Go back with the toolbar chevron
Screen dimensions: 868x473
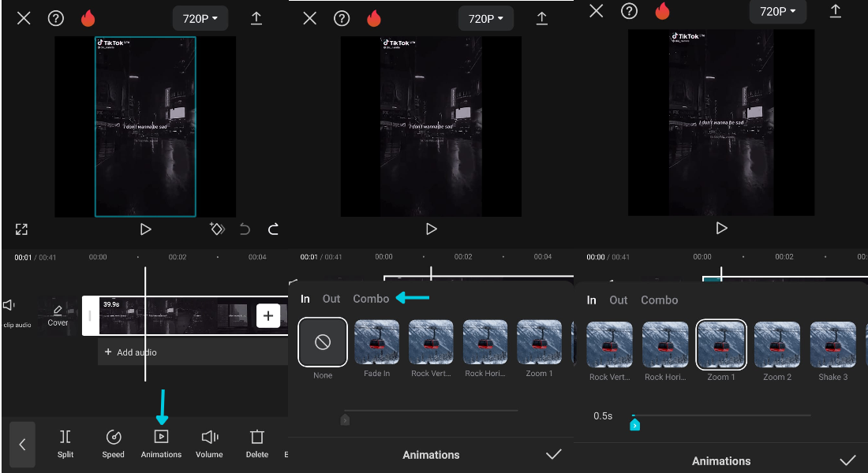click(22, 445)
